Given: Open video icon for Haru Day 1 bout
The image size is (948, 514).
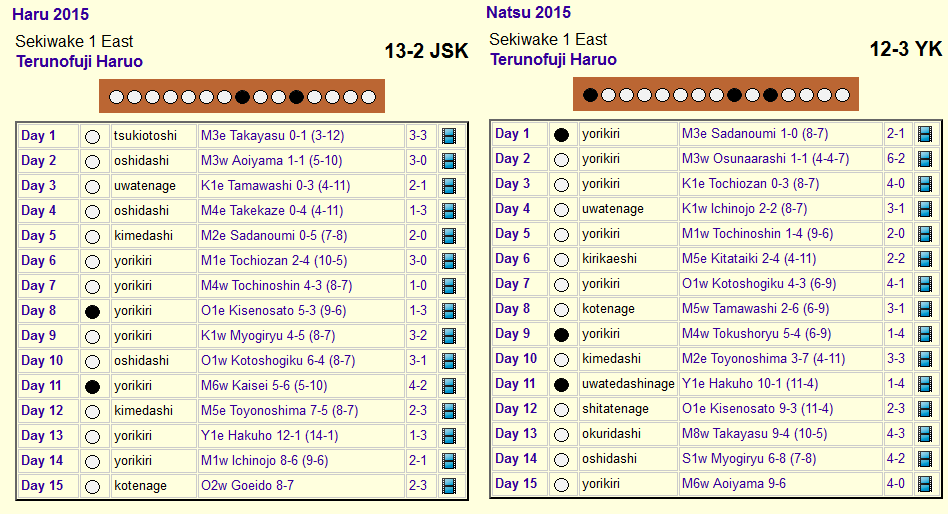Looking at the screenshot, I should coord(449,136).
